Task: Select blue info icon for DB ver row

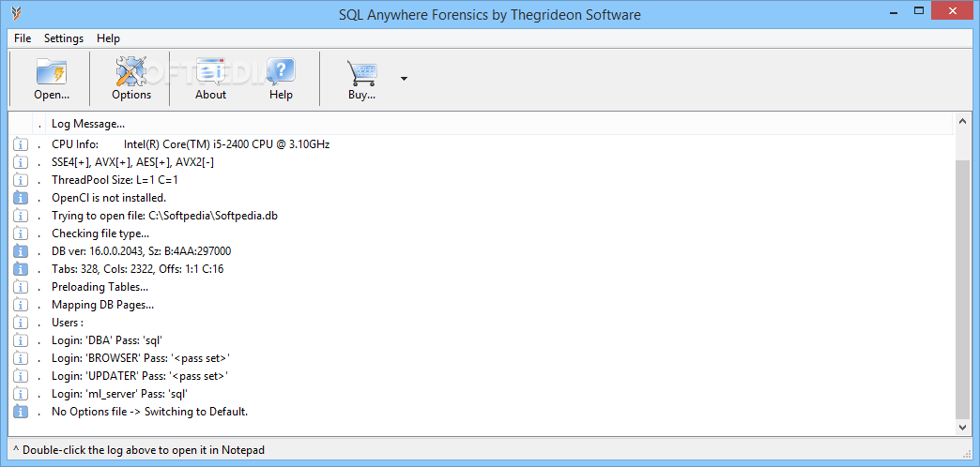Action: click(x=21, y=251)
